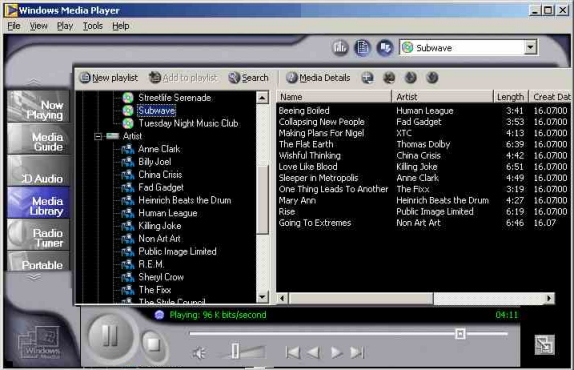
Task: Open the Play menu
Action: coord(65,26)
